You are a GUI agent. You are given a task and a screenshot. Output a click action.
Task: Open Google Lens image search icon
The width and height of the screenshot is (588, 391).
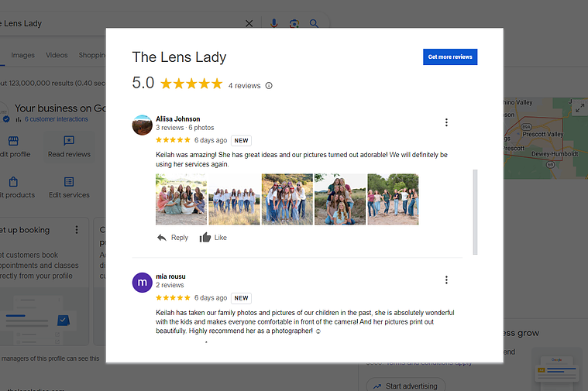294,24
